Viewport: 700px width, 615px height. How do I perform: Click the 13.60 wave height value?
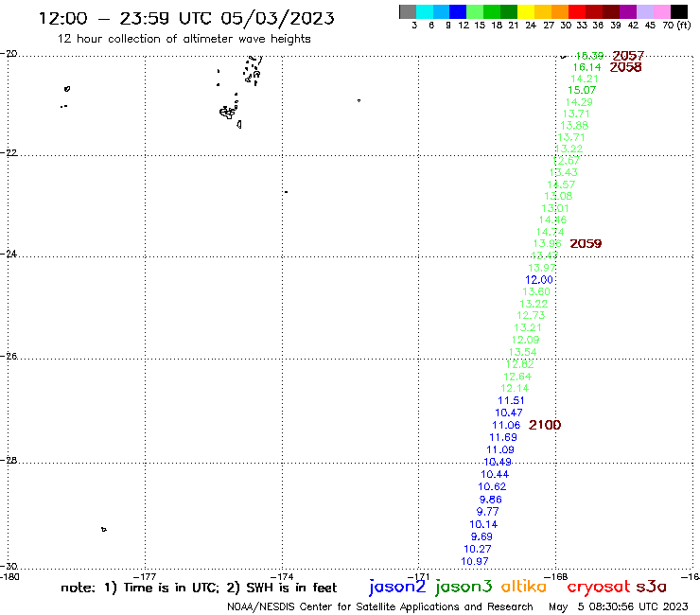coord(536,291)
